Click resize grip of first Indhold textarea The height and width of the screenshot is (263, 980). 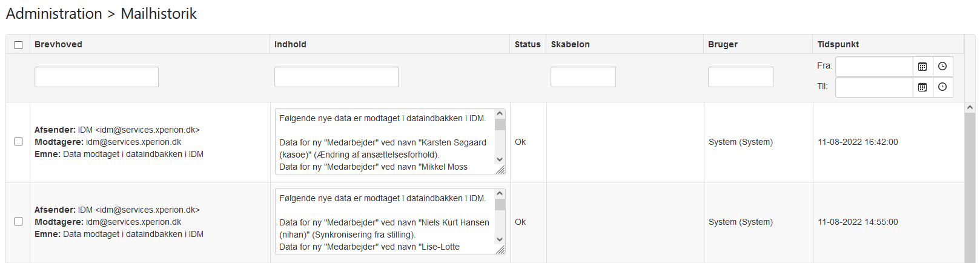coord(500,170)
